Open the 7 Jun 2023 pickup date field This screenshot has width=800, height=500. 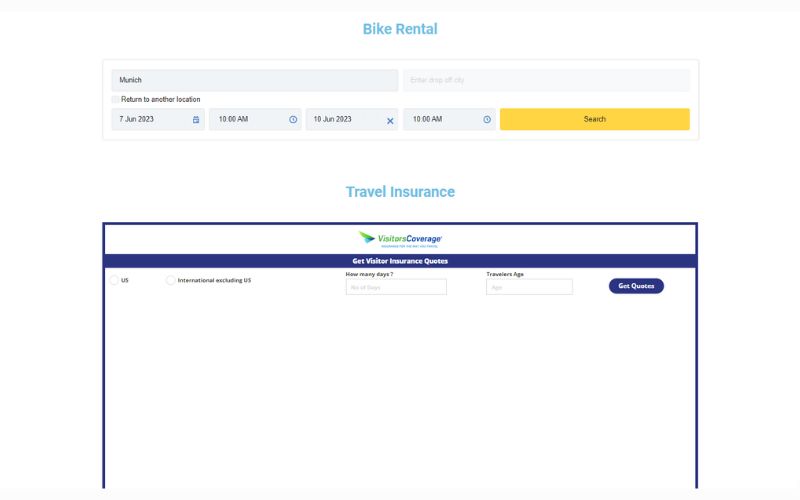coord(158,119)
